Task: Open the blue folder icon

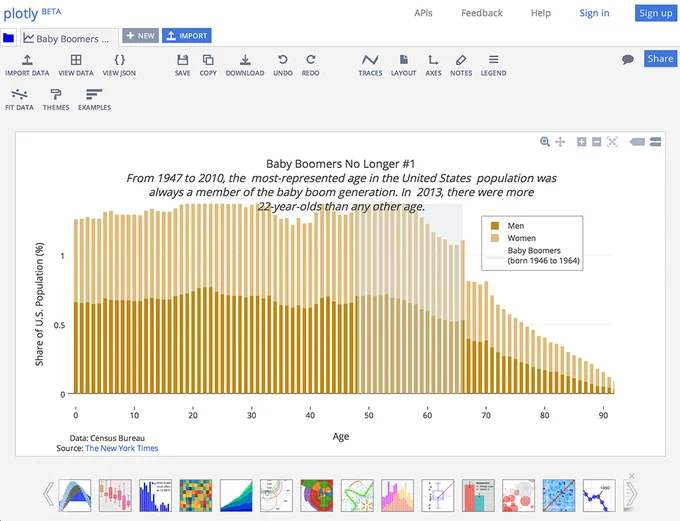Action: pyautogui.click(x=8, y=38)
